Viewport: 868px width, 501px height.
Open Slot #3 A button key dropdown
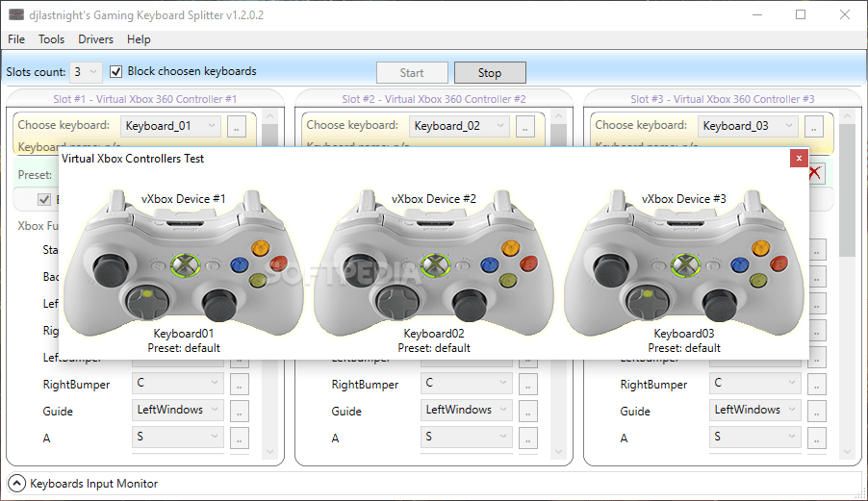(x=755, y=437)
